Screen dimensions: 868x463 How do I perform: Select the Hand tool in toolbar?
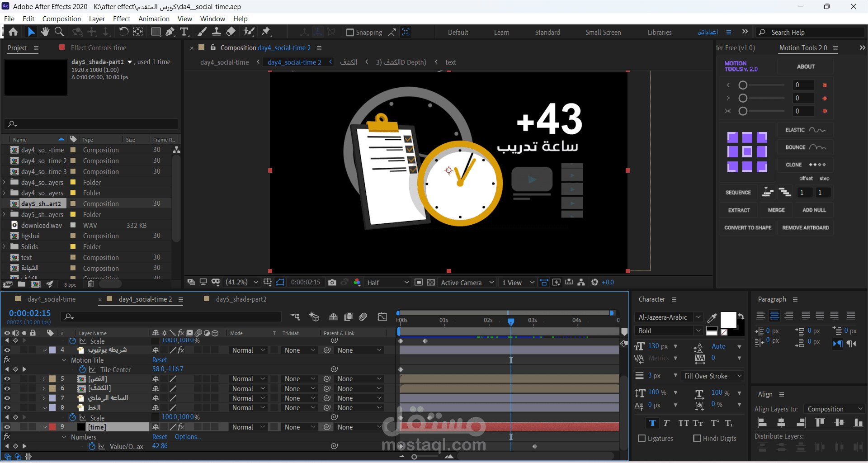point(45,32)
